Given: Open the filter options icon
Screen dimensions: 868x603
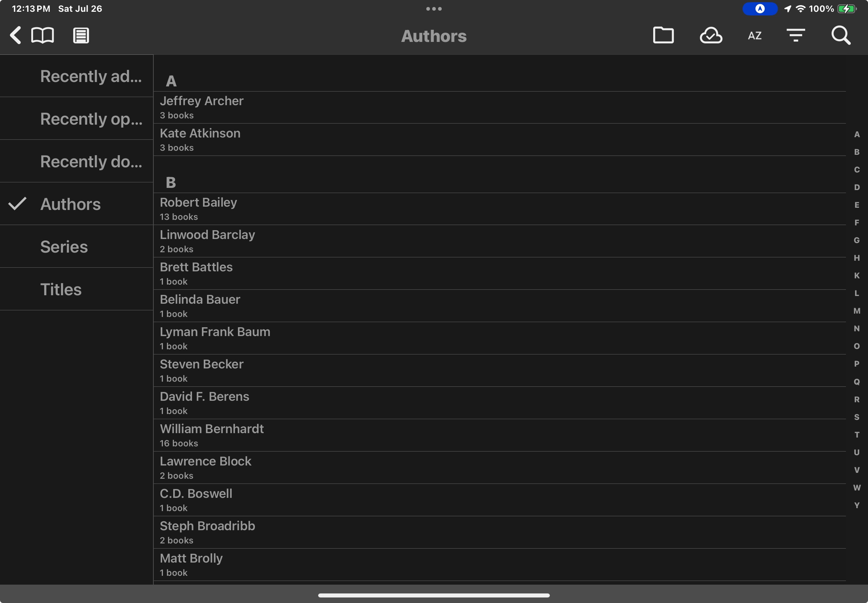Looking at the screenshot, I should 796,36.
